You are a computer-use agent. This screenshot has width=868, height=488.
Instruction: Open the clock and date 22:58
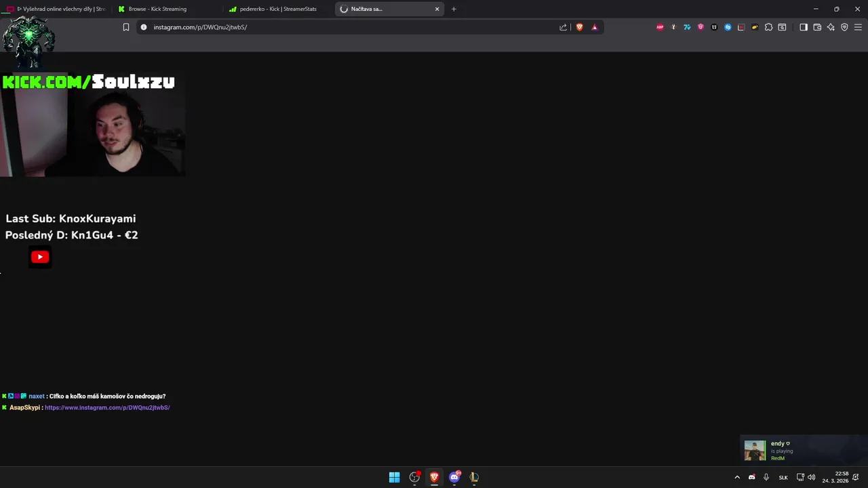(835, 477)
